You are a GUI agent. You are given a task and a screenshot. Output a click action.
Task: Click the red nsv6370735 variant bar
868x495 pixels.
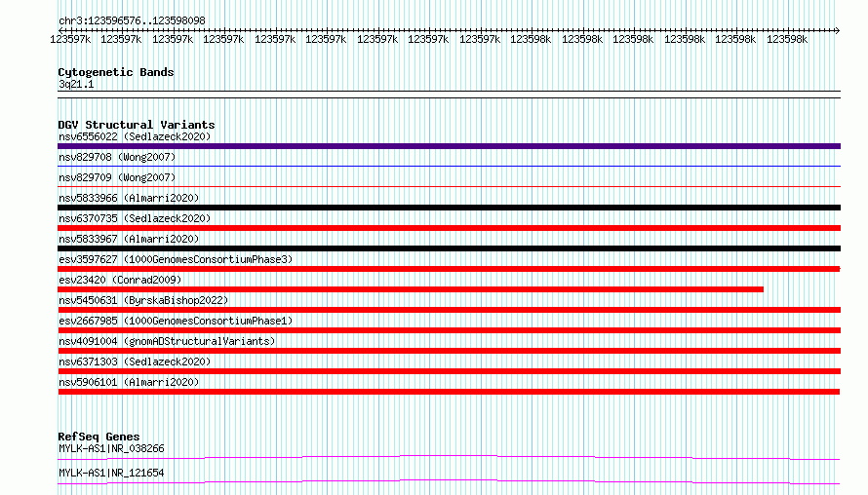point(449,228)
